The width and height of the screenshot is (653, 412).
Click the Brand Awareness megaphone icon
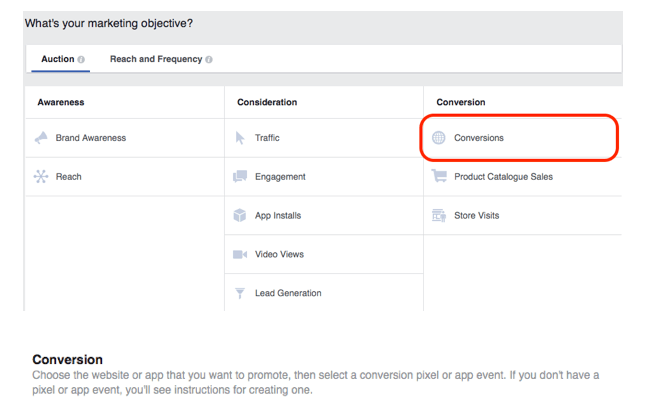[x=41, y=138]
